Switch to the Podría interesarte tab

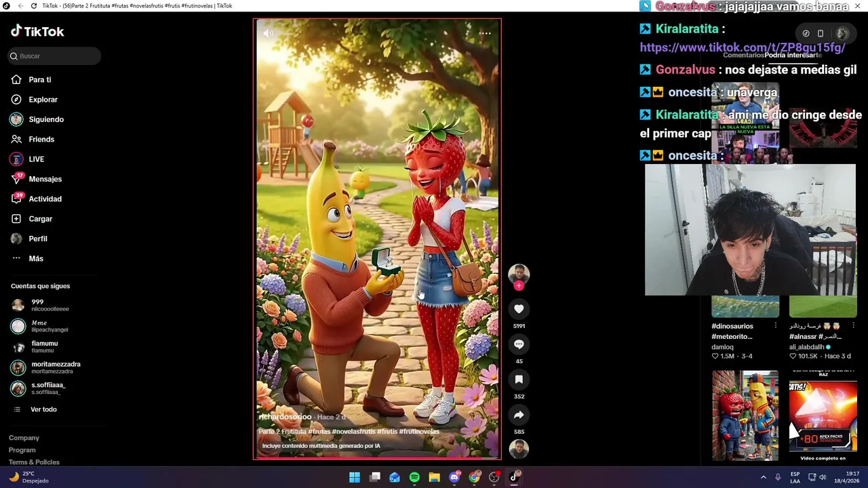(x=793, y=56)
